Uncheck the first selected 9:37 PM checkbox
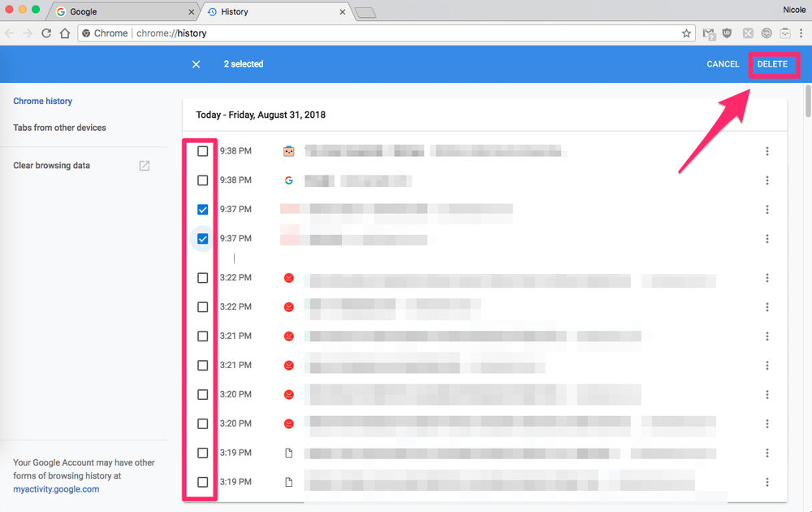 coord(202,210)
